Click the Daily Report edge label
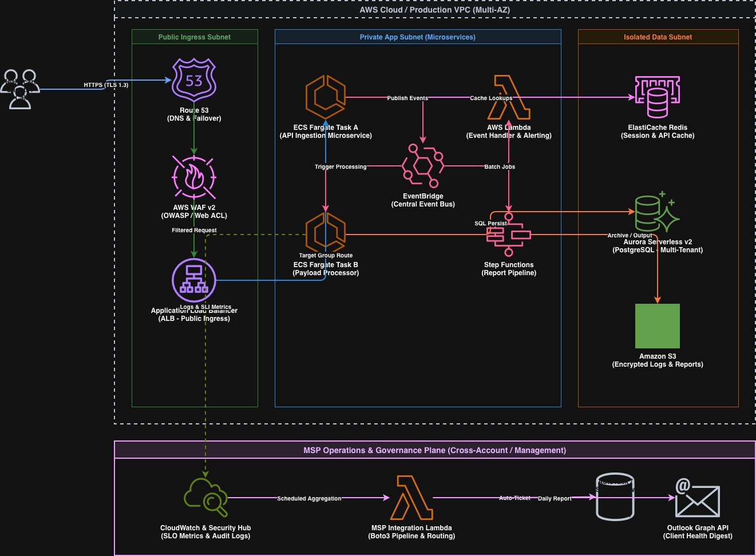Viewport: 756px width, 556px height. [x=555, y=498]
